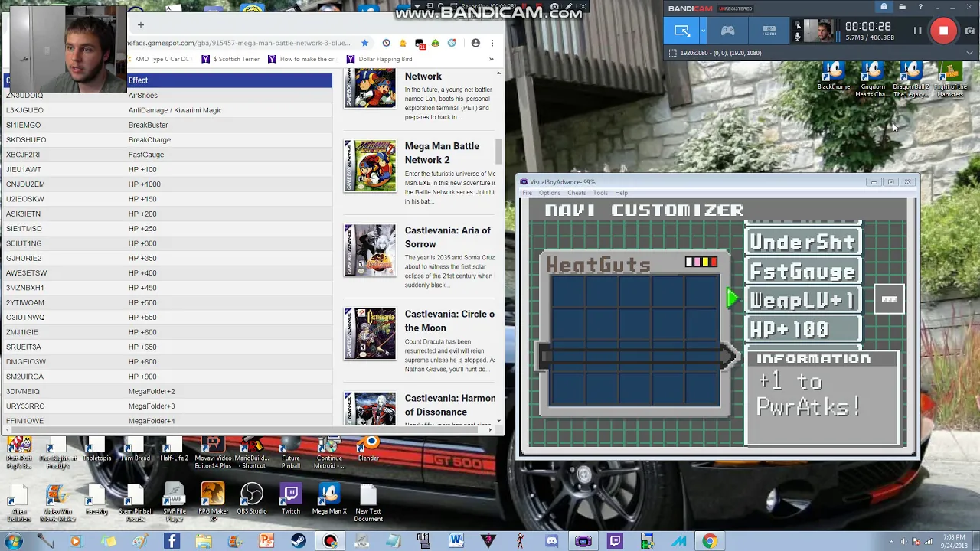Switch Bandicam to game recording mode
Screen dimensions: 980x551
[x=727, y=31]
